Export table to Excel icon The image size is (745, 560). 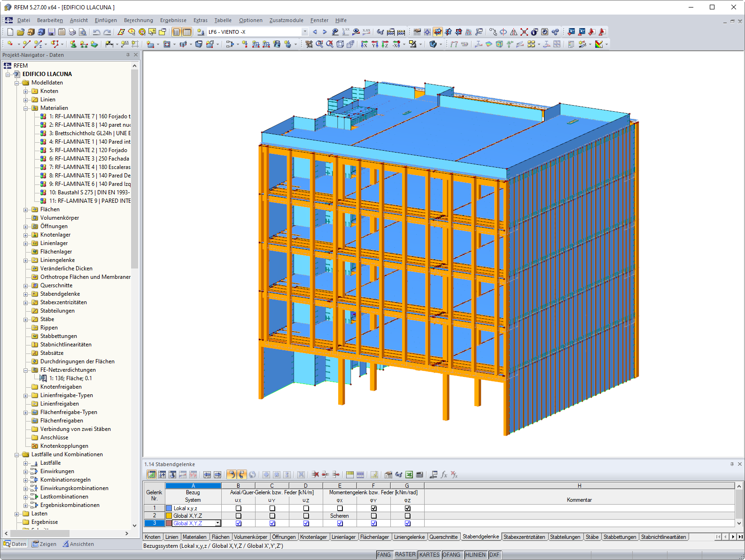click(409, 475)
